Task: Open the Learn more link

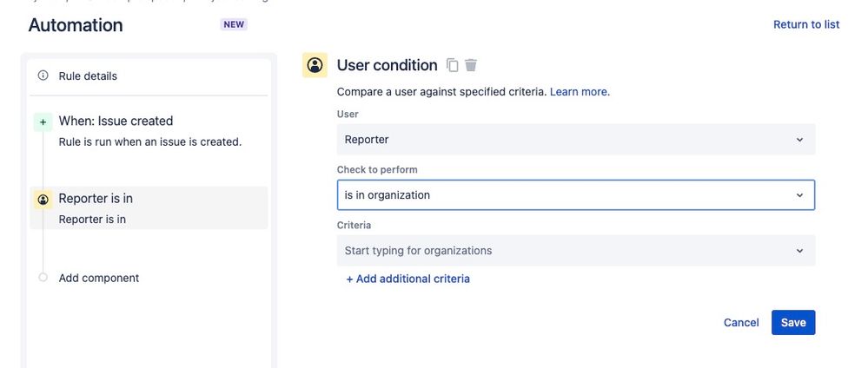Action: 580,92
